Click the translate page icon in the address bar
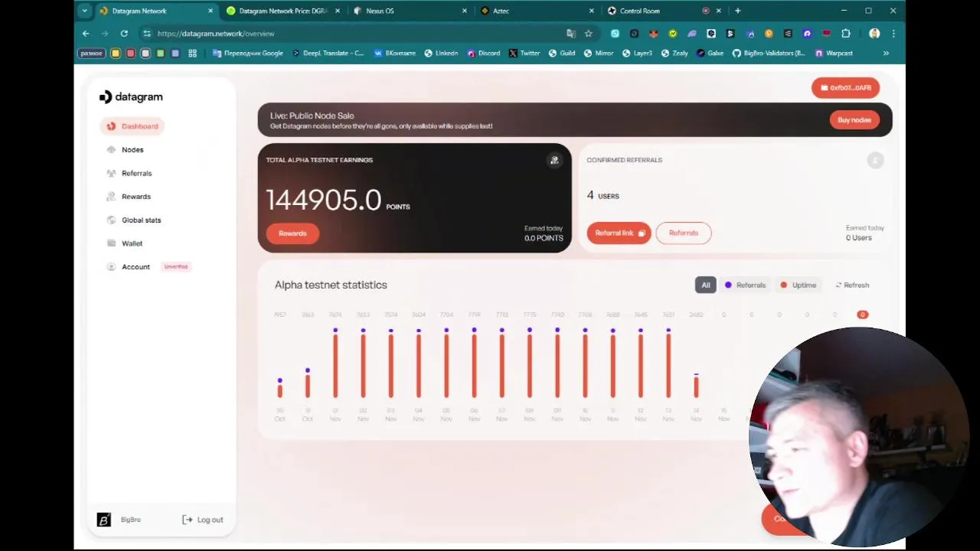Viewport: 980px width, 551px height. coord(570,34)
